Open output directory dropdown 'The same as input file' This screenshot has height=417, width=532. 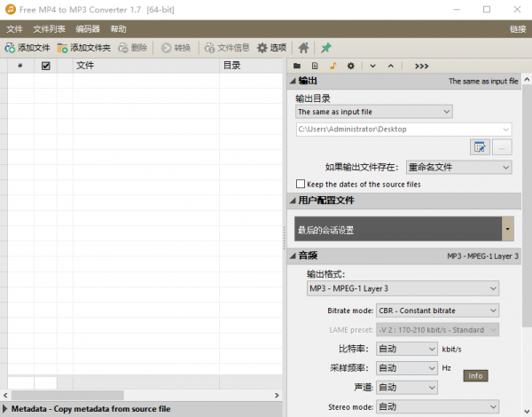click(x=374, y=112)
